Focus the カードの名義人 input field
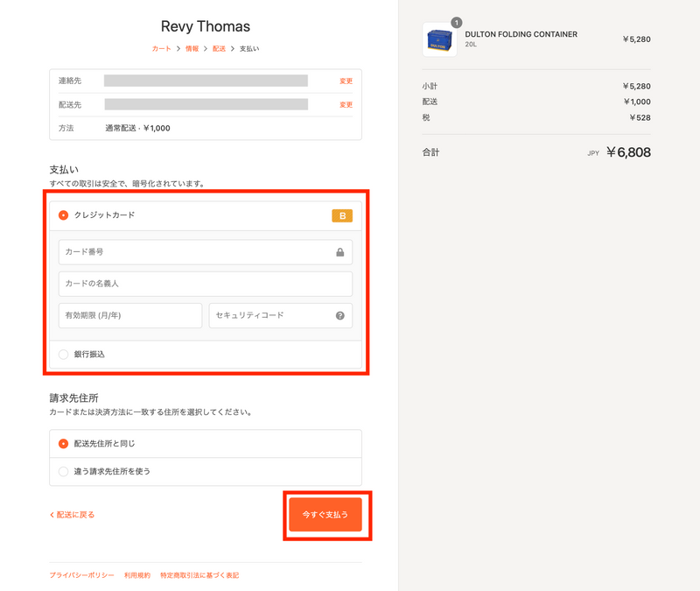The height and width of the screenshot is (591, 700). tap(206, 284)
